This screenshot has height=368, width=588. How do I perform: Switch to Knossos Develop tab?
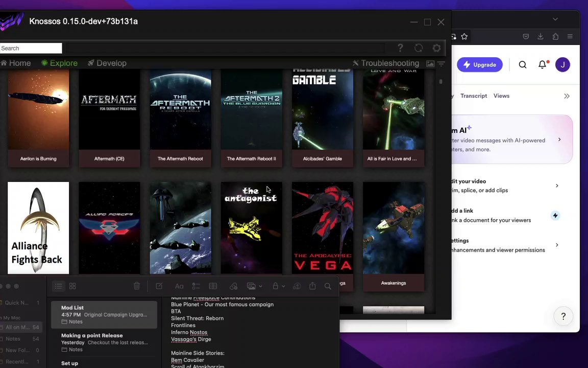pyautogui.click(x=107, y=63)
